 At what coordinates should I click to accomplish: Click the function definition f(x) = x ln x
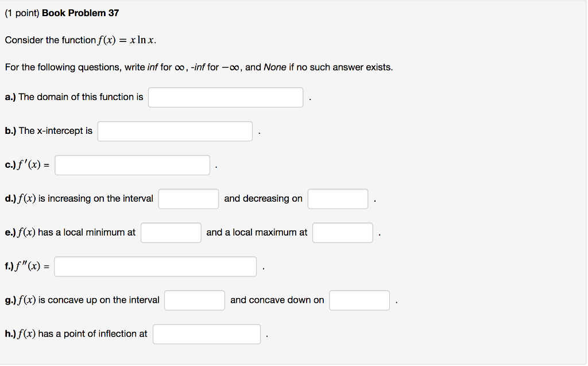pos(127,40)
